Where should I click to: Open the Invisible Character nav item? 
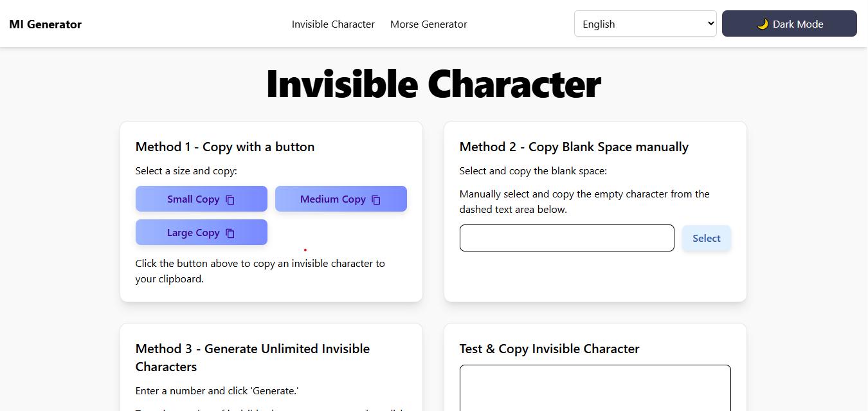333,24
